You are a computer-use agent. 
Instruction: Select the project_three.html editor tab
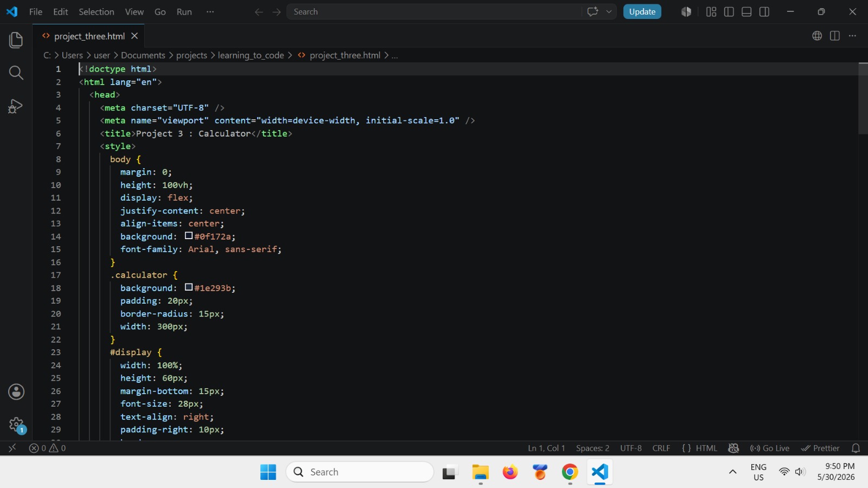pos(90,36)
